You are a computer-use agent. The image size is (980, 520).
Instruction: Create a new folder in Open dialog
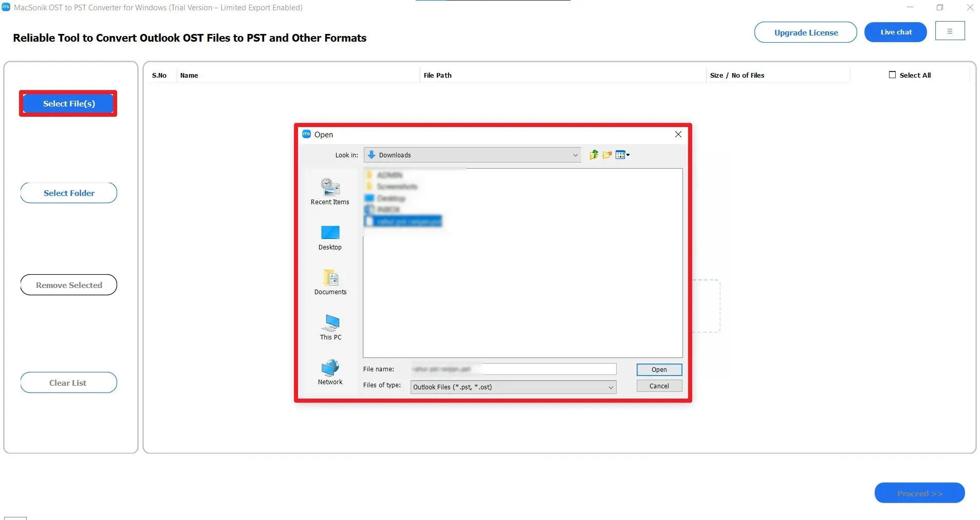(607, 155)
